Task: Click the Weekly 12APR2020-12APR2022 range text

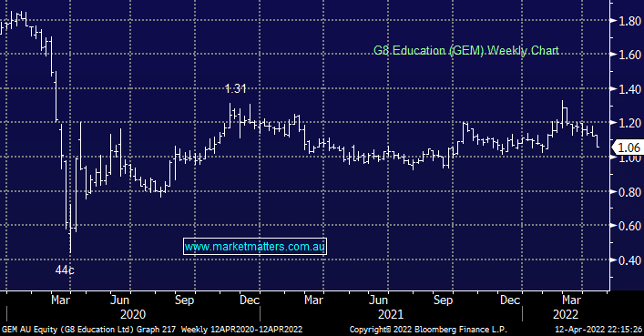Action: [x=242, y=330]
